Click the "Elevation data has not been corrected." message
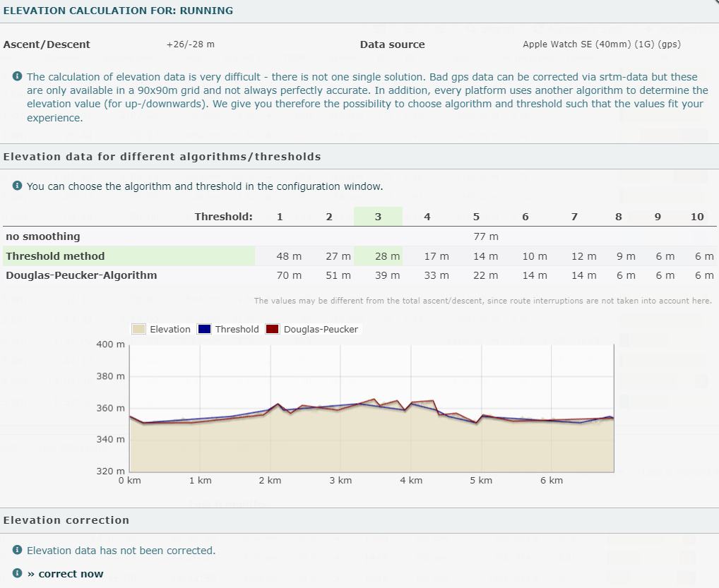Viewport: 719px width, 588px height. pos(121,551)
